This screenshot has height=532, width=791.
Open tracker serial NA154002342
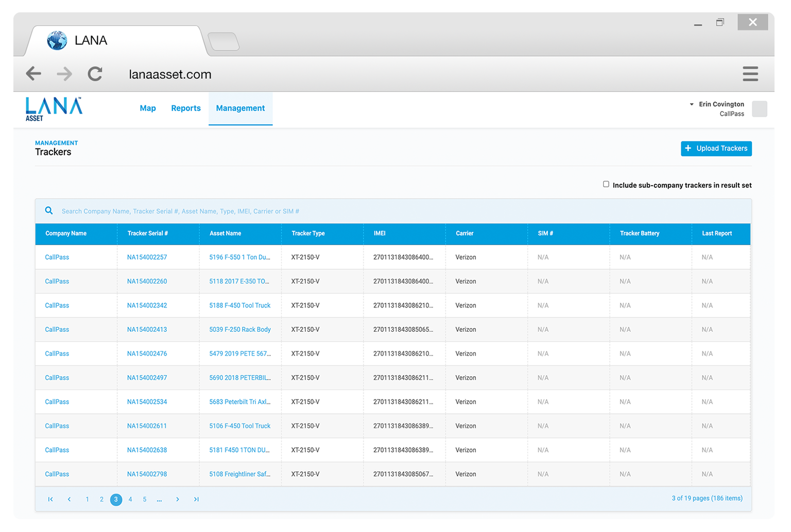tap(147, 306)
